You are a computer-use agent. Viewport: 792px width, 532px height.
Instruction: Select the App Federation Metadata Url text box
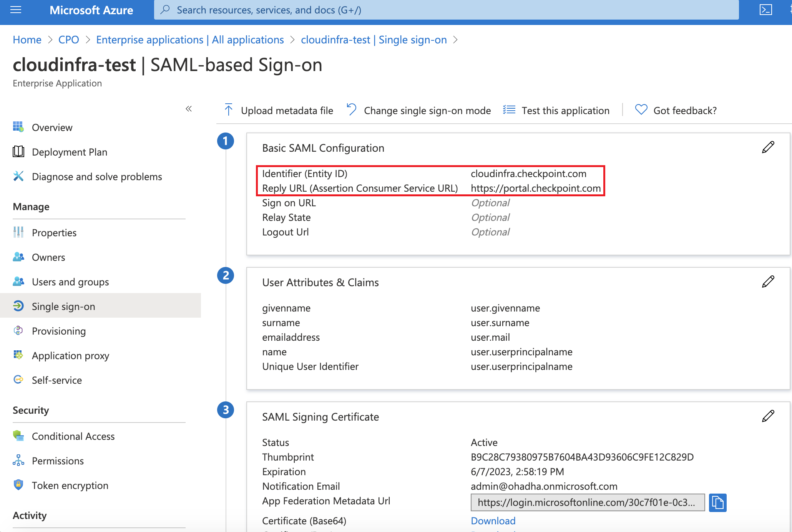[587, 502]
